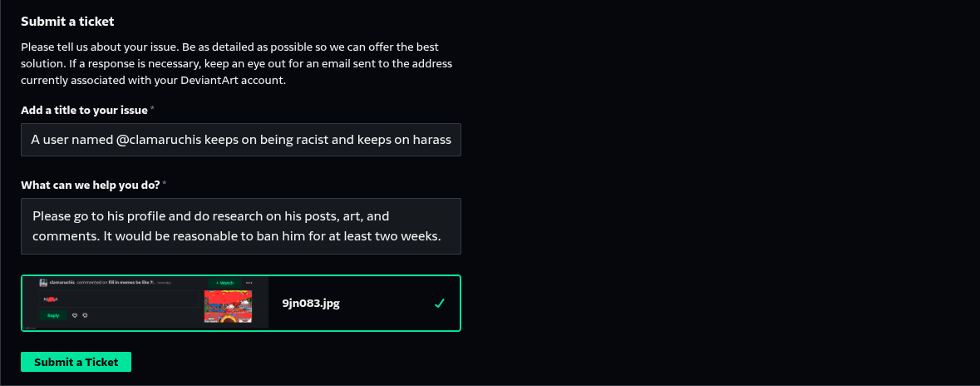The image size is (980, 386).
Task: Focus the issue title input field
Action: click(x=240, y=140)
